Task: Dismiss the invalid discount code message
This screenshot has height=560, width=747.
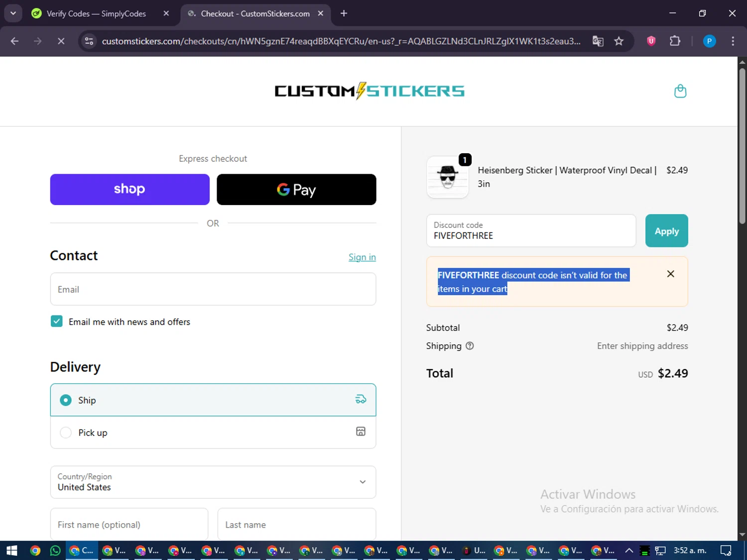Action: pos(671,274)
